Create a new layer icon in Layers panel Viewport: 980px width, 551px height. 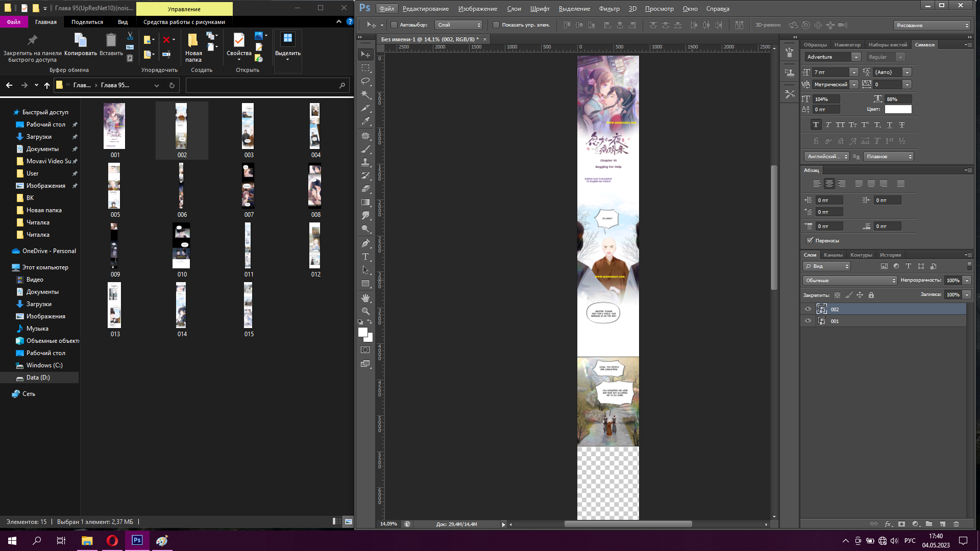942,524
